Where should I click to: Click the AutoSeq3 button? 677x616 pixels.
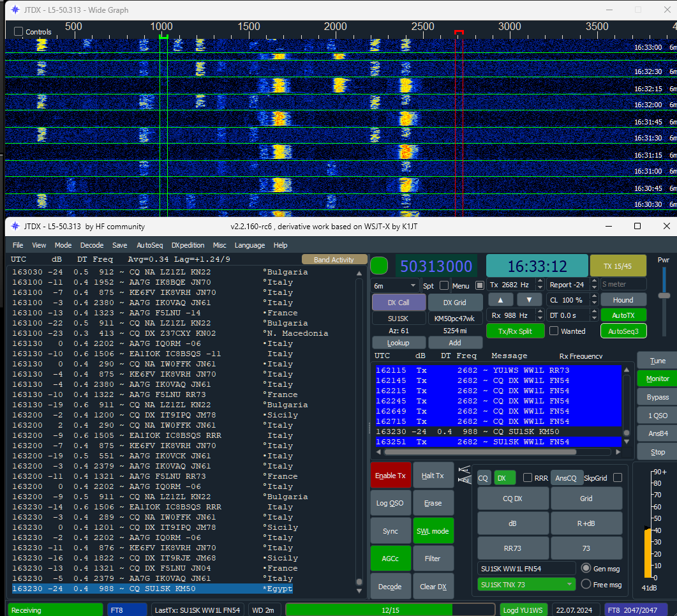coord(623,331)
